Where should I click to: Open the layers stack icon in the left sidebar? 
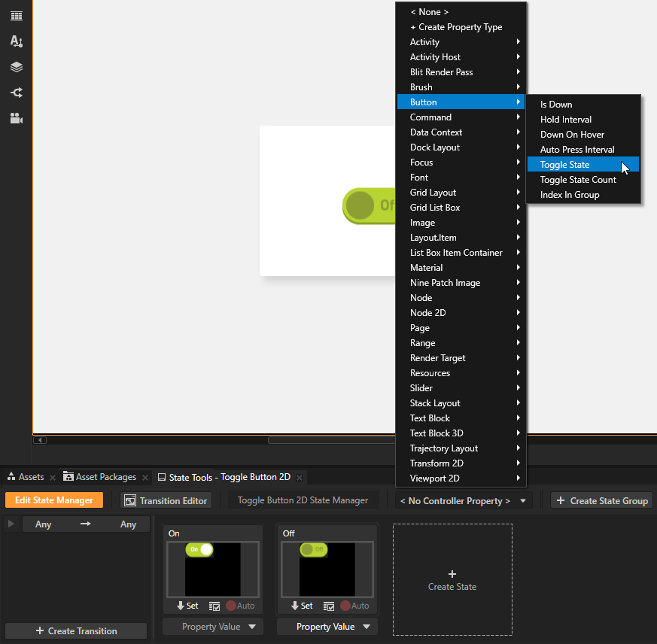coord(16,66)
